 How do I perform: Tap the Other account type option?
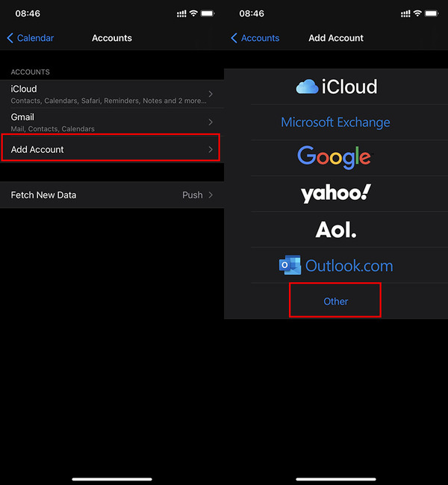(x=336, y=301)
